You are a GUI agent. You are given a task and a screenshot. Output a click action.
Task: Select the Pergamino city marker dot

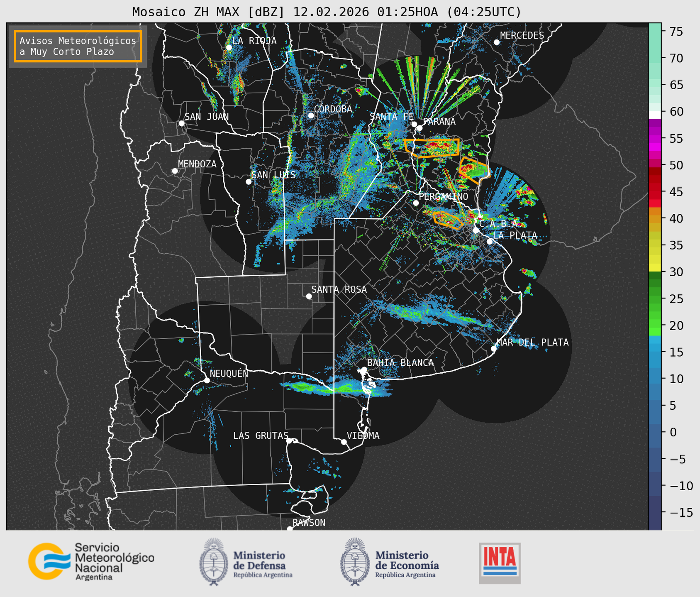[416, 203]
